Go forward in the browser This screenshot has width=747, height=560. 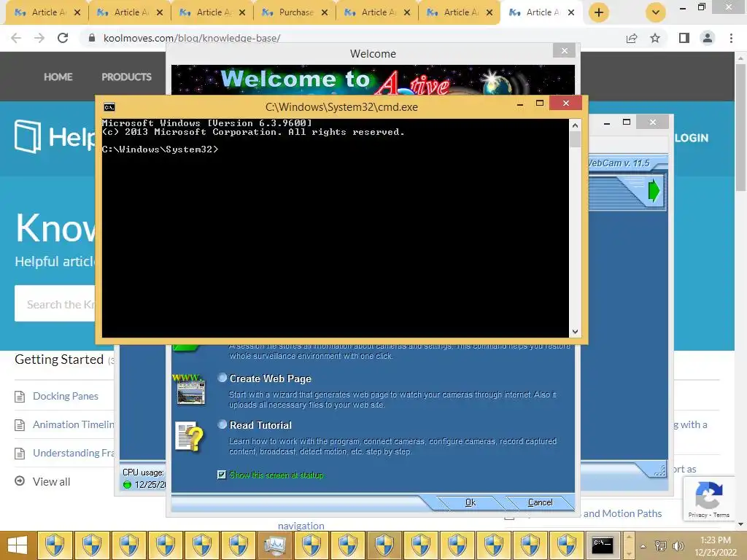(39, 38)
